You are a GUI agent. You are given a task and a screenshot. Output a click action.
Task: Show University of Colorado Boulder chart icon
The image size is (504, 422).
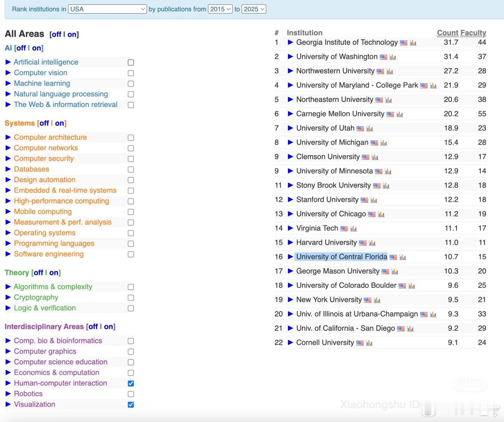coord(412,286)
